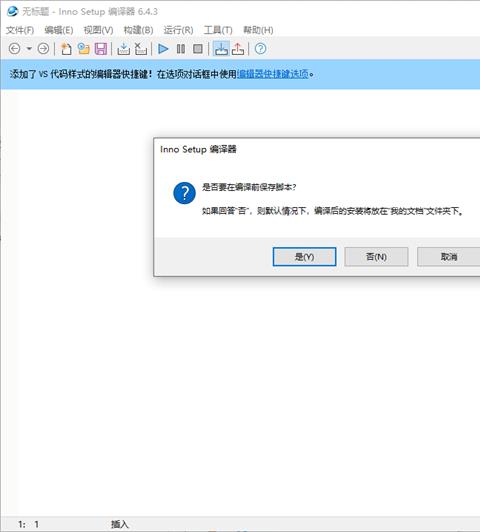Select the Target Uninstall toolbar icon
Screen dimensions: 480x532
pyautogui.click(x=238, y=49)
